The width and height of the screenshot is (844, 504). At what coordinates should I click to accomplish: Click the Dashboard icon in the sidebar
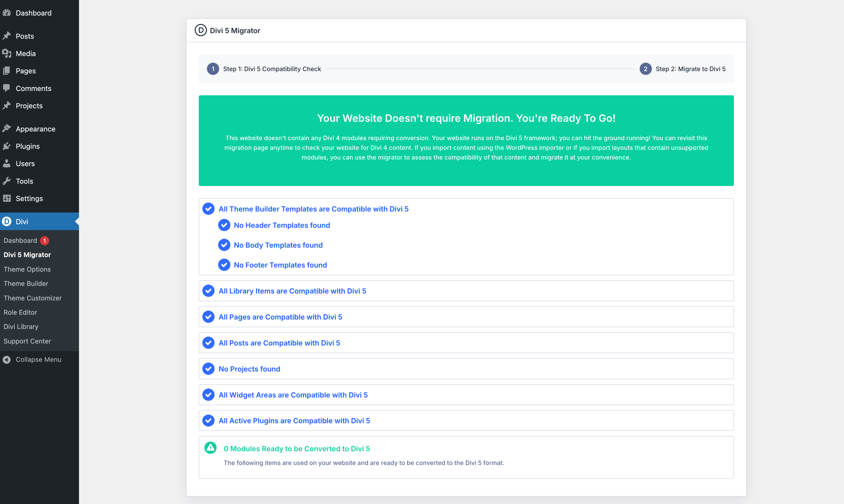click(x=7, y=13)
